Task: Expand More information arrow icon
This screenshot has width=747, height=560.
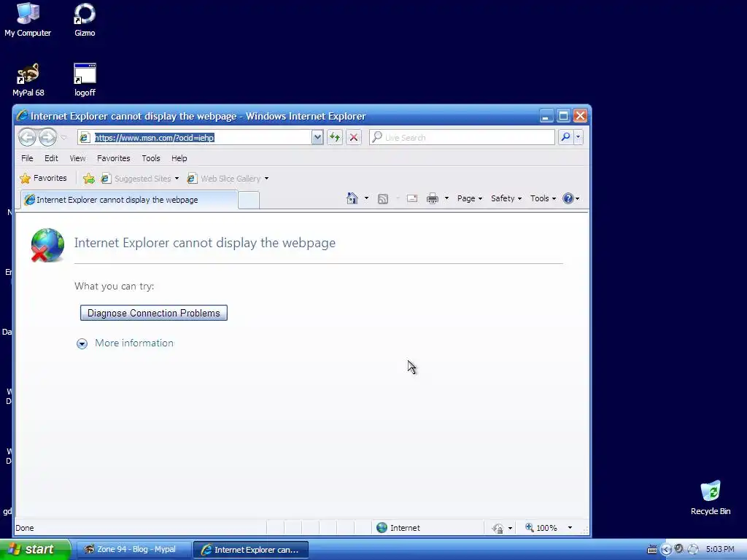Action: [x=82, y=344]
